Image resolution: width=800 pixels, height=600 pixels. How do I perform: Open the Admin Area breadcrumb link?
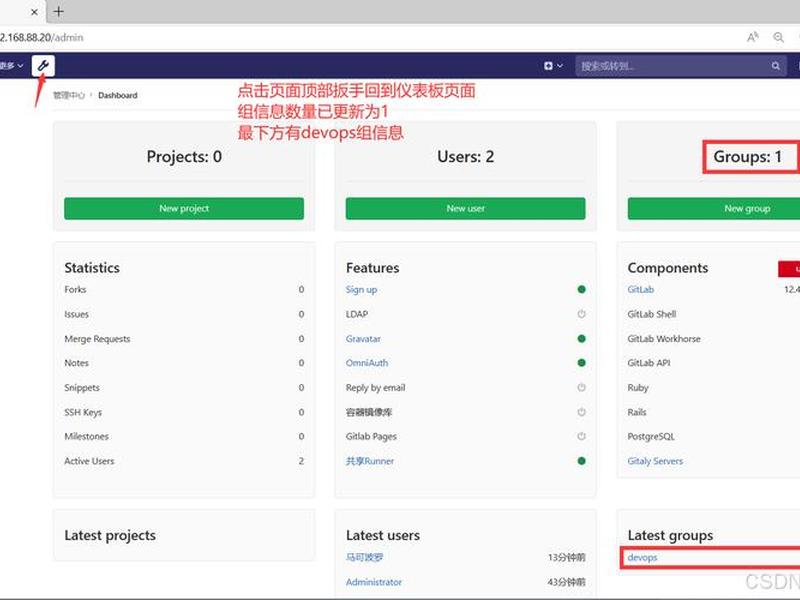tap(68, 95)
